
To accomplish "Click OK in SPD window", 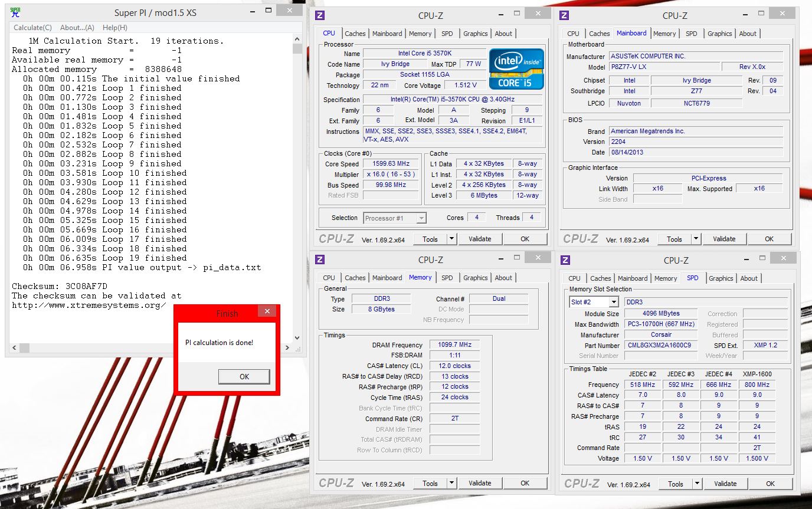I will 770,484.
